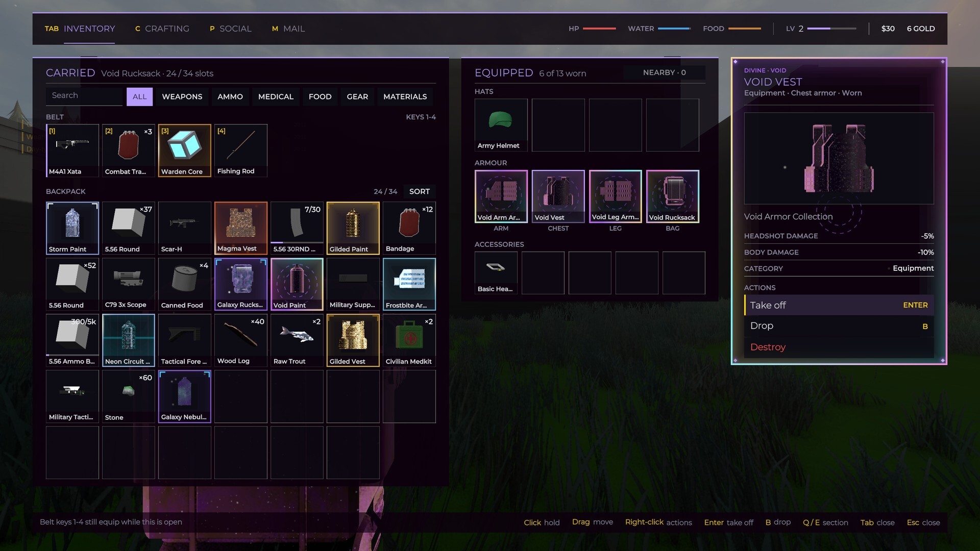Click the Bandage stack of 12
The image size is (980, 551).
tap(409, 228)
